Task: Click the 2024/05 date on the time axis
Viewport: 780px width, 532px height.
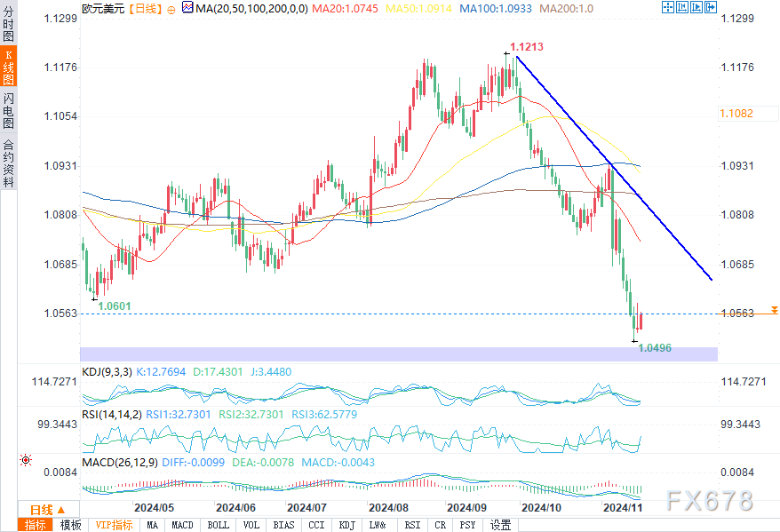Action: [x=155, y=508]
